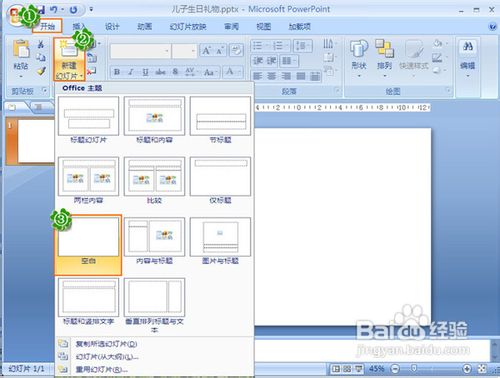Switch to Slide Sorter view in status bar
The image size is (500, 378).
(x=347, y=369)
